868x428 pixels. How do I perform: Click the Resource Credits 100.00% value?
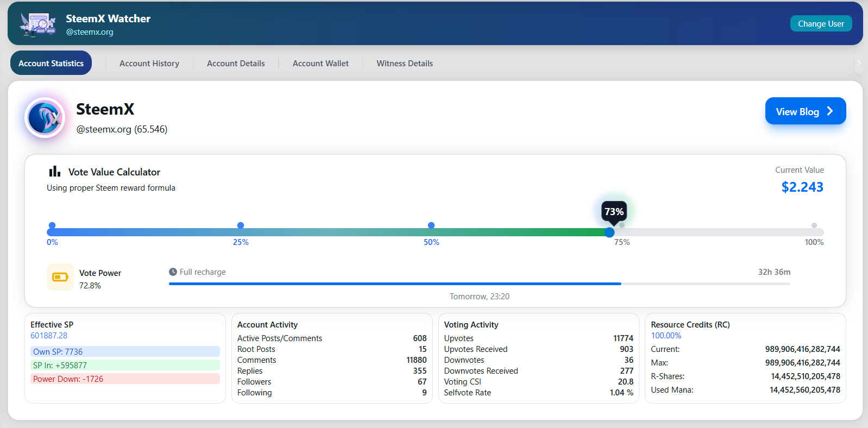(x=666, y=336)
